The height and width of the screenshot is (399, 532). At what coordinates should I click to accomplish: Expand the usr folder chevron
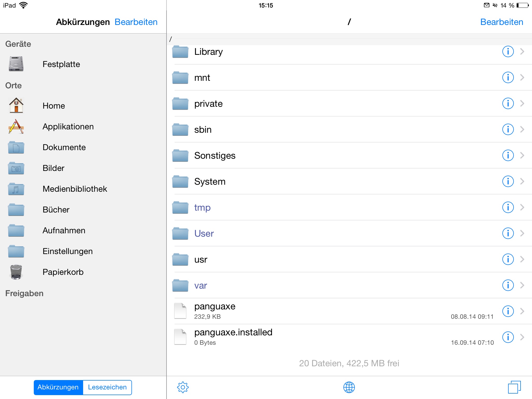[x=522, y=259]
